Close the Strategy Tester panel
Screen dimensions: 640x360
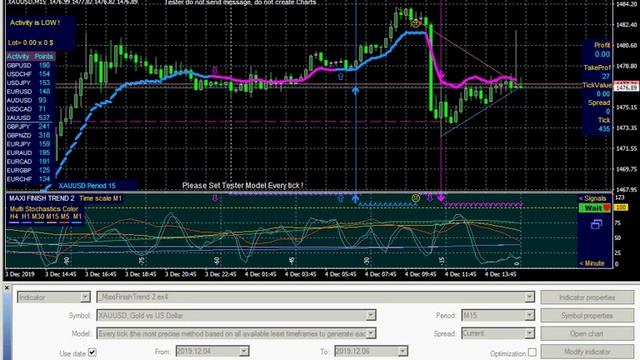[7, 288]
